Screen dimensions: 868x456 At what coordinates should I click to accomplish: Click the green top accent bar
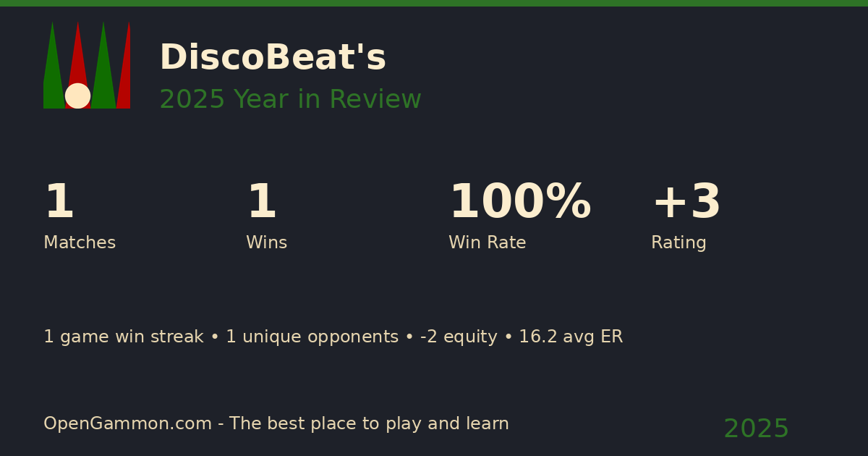click(434, 3)
